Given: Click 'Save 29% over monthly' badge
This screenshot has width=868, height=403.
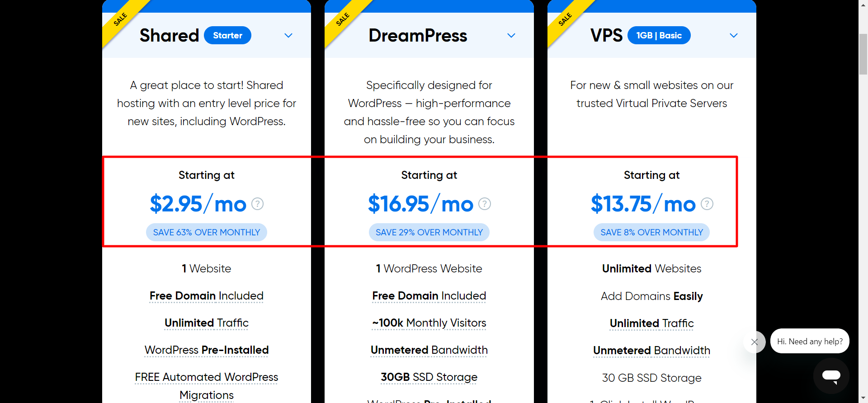Looking at the screenshot, I should (x=429, y=232).
